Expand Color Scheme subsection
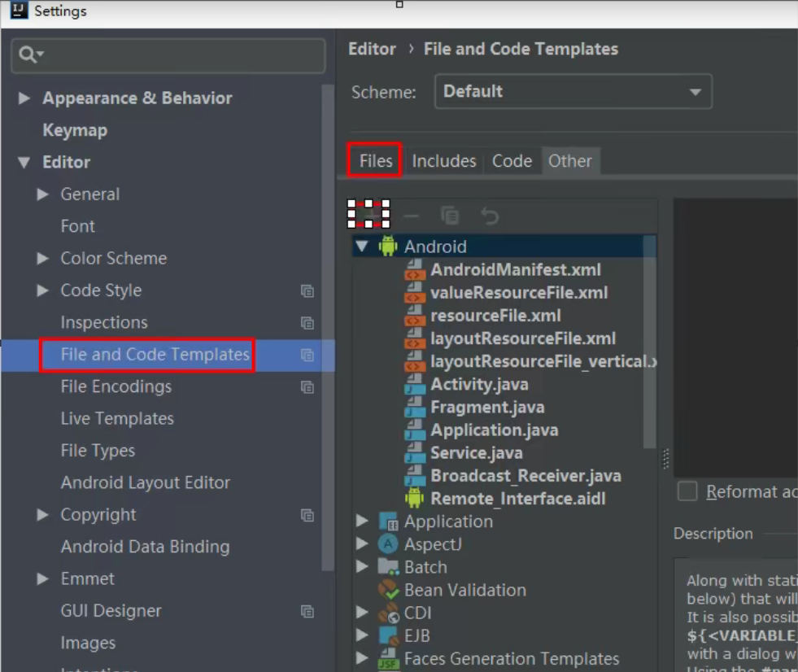798x672 pixels. pyautogui.click(x=43, y=259)
